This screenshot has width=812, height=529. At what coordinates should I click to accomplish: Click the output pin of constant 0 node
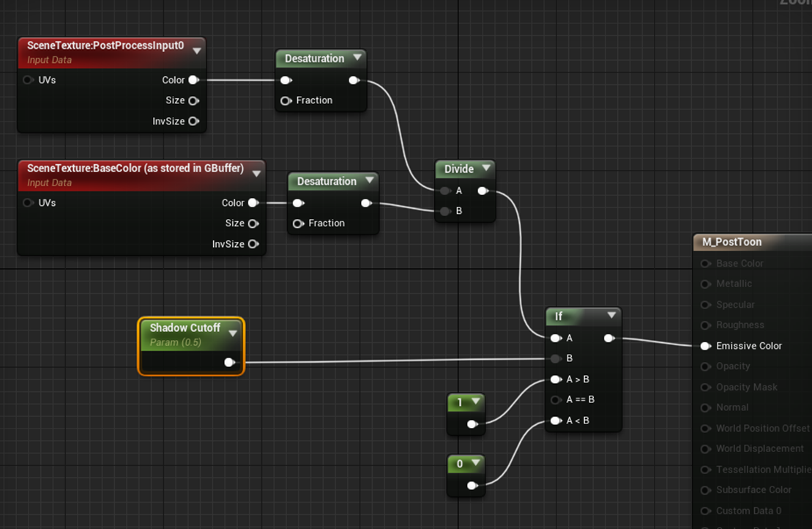click(472, 486)
